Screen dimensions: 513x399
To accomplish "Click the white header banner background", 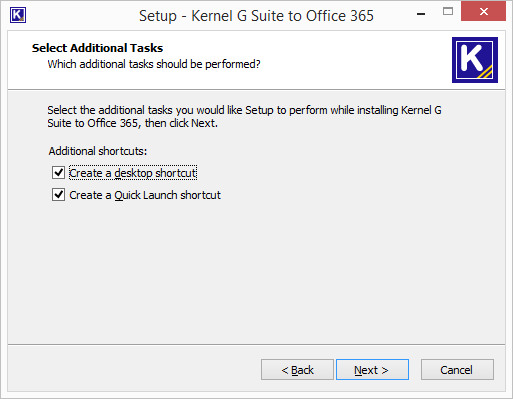I will [x=333, y=60].
